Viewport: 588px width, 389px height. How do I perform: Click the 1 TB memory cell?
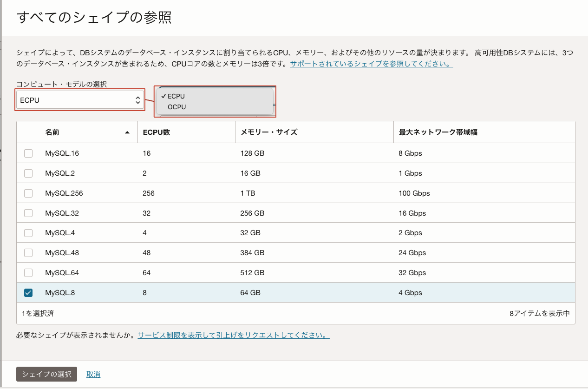coord(248,193)
